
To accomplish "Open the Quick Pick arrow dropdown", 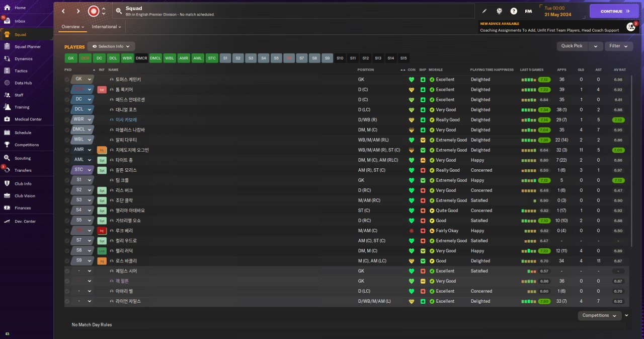I will coord(596,46).
